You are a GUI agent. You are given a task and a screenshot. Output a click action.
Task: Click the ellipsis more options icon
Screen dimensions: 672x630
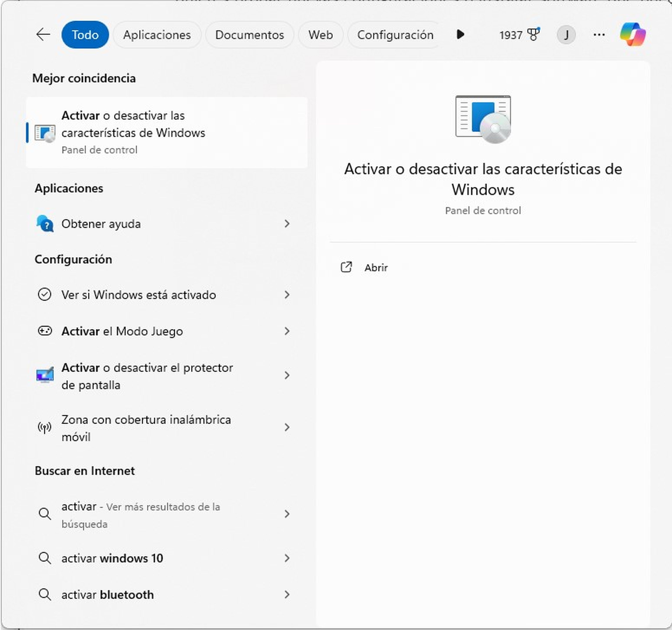point(599,34)
